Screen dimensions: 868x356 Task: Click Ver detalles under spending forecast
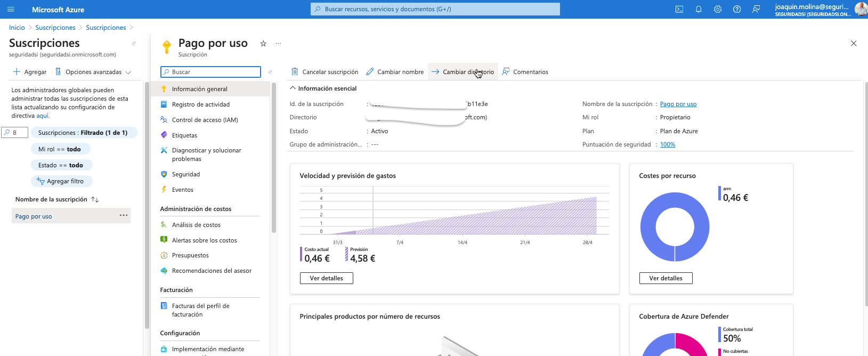326,278
